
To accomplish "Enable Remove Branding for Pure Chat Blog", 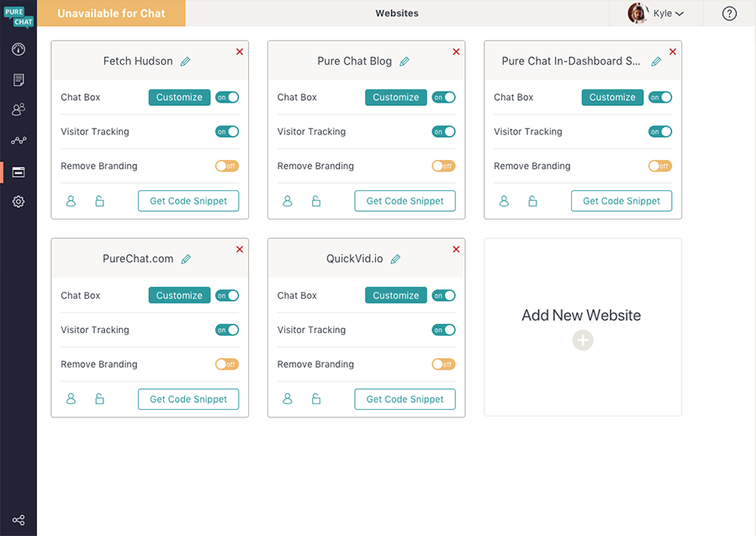I will point(443,166).
